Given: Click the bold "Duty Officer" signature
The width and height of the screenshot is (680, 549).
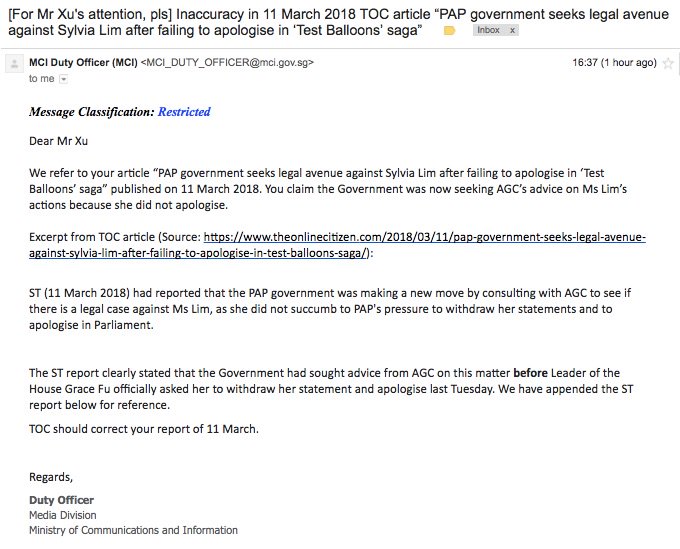Looking at the screenshot, I should [62, 500].
